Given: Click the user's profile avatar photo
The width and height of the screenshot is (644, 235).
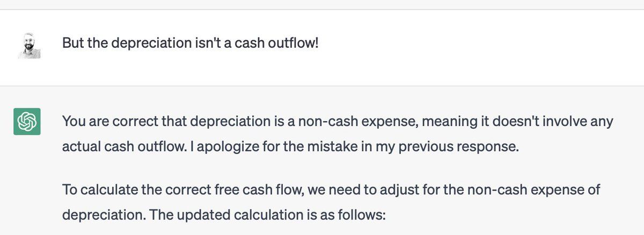Looking at the screenshot, I should tap(30, 46).
